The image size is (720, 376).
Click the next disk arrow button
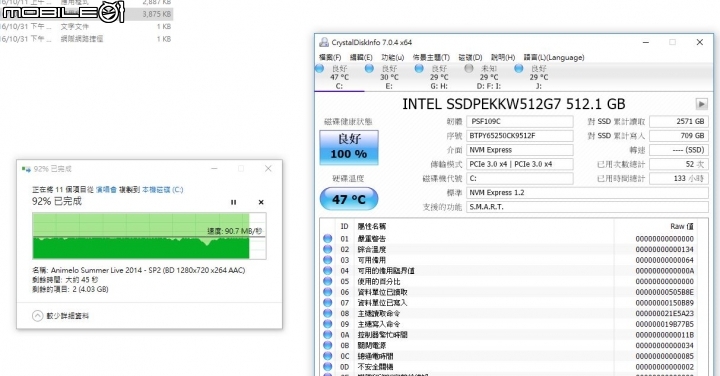click(x=701, y=104)
